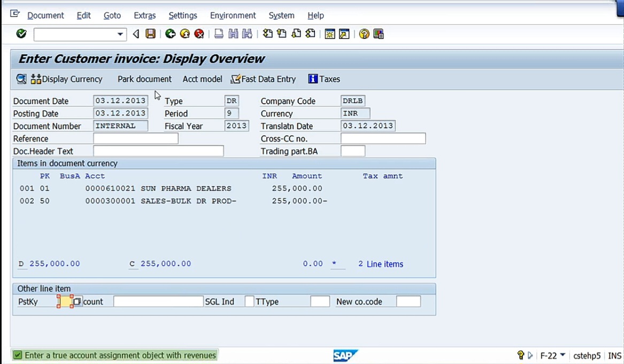
Task: Click the Reference input field
Action: coord(136,138)
